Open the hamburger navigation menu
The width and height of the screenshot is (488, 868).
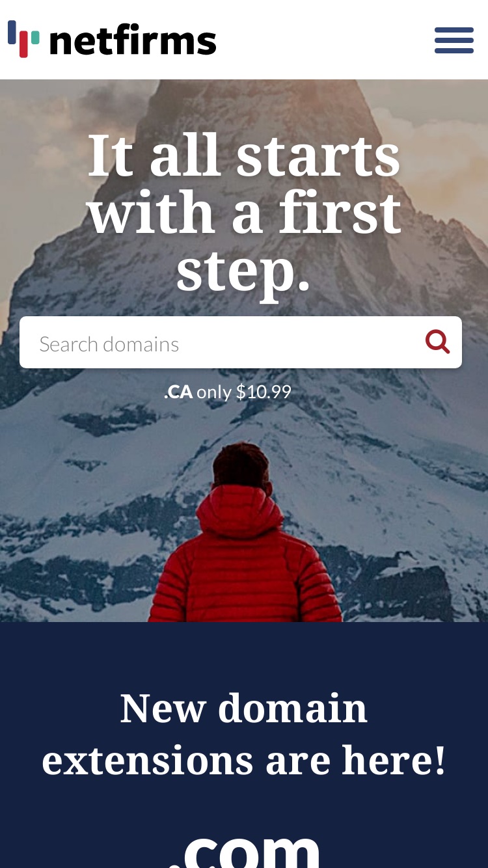[x=454, y=40]
